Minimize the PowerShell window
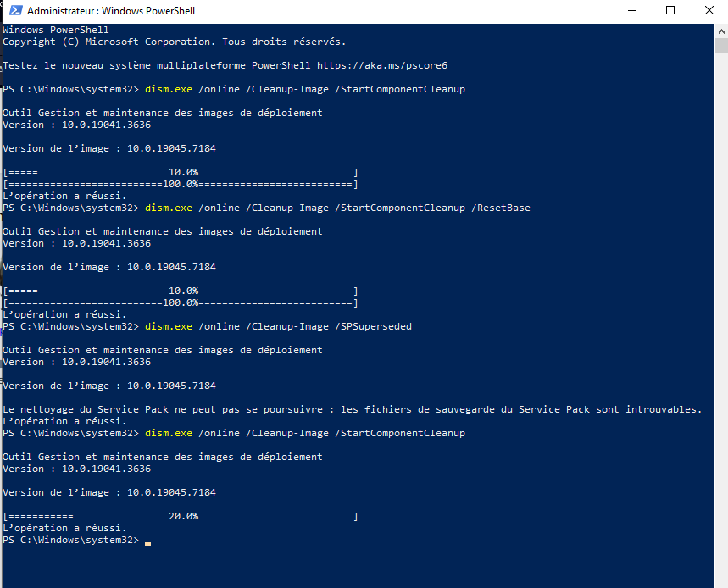The image size is (728, 588). pyautogui.click(x=632, y=10)
